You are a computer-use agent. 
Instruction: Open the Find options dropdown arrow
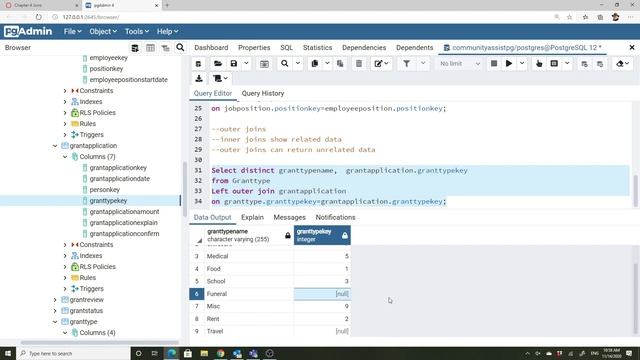(298, 64)
